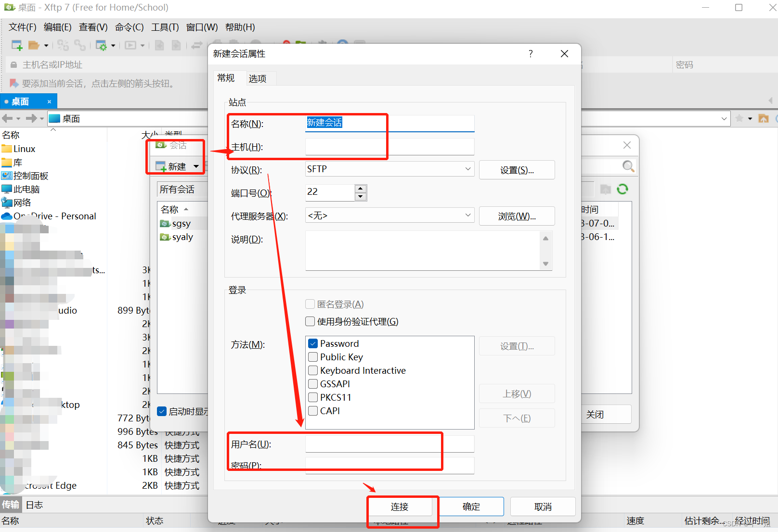Viewport: 778px width, 532px height.
Task: Click the transfer-left page toolbar icon
Action: [159, 45]
